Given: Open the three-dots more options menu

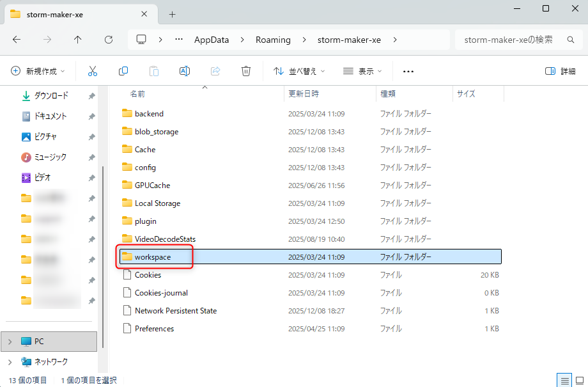Looking at the screenshot, I should (x=408, y=71).
